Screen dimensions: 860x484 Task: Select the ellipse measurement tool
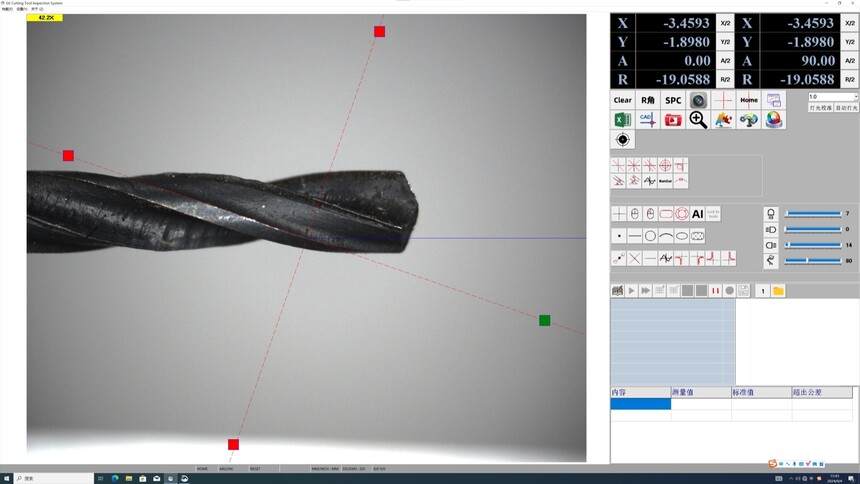point(682,236)
